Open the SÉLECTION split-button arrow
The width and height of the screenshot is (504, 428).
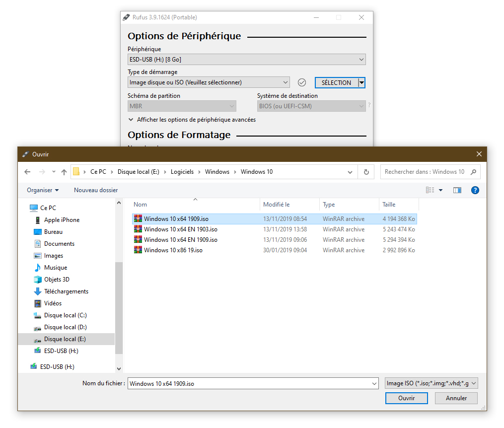(362, 83)
